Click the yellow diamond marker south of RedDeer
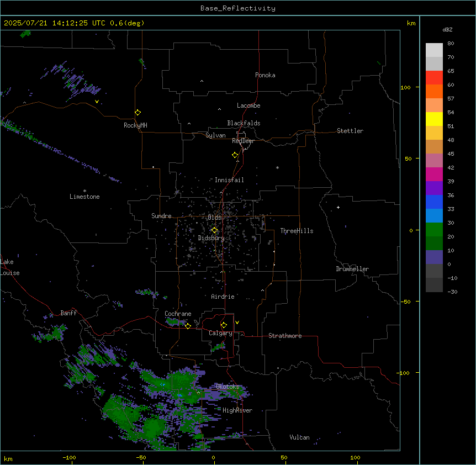Image resolution: width=476 pixels, height=465 pixels. 235,155
